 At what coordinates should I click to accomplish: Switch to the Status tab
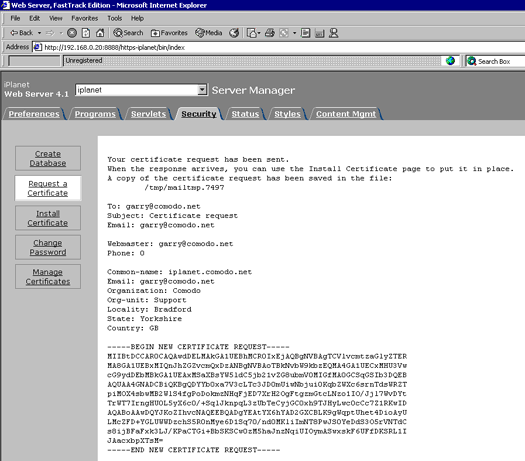pyautogui.click(x=245, y=114)
